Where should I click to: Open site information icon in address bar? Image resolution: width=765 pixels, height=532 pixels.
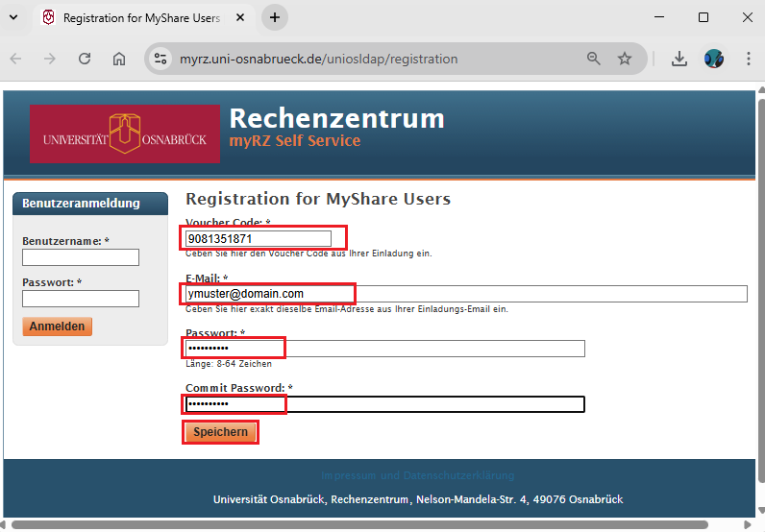click(160, 59)
